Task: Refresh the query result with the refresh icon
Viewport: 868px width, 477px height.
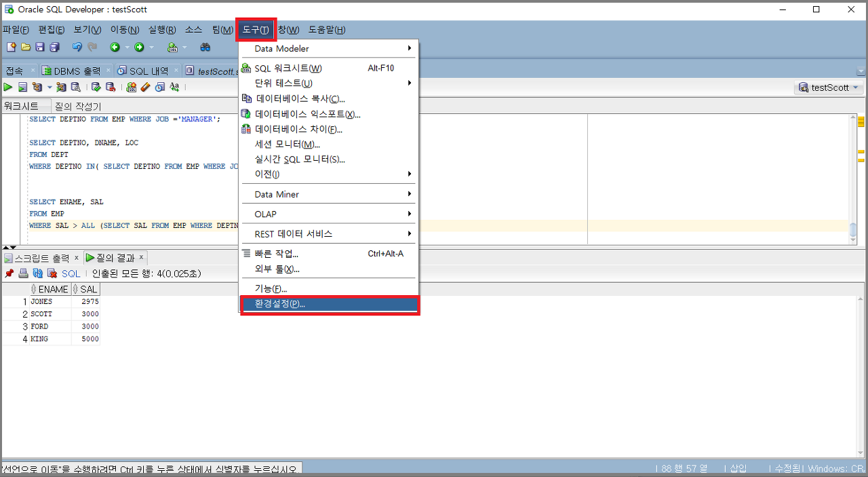Action: pyautogui.click(x=38, y=273)
